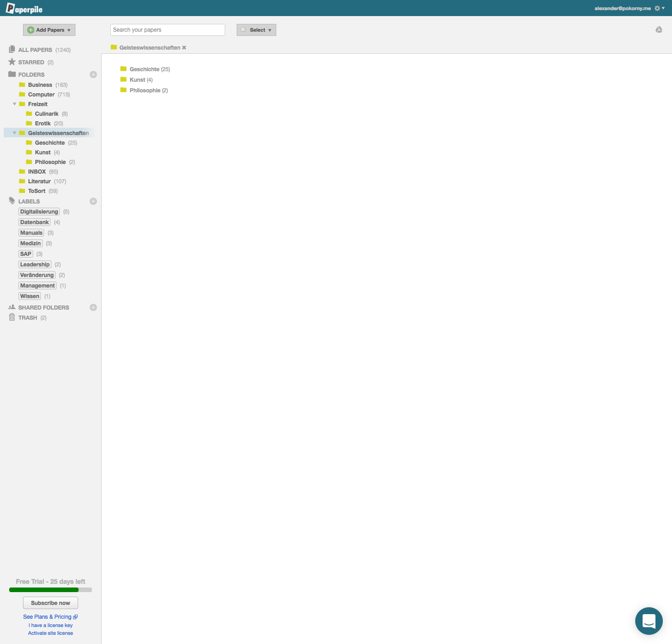
Task: Click the free trial progress bar
Action: coord(51,590)
